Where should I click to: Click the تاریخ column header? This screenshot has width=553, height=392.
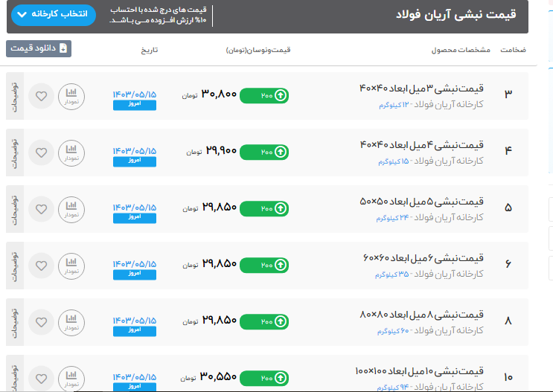[x=150, y=51]
